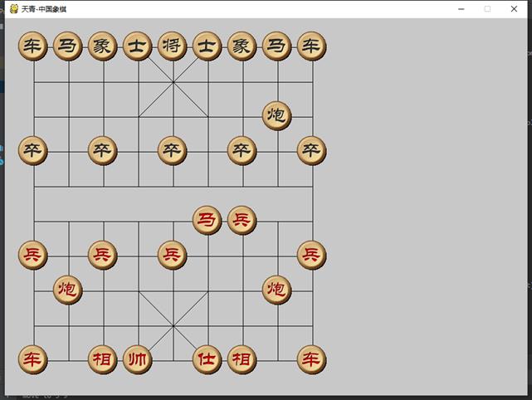Select black elephant 象 right of the general
Viewport: 532px width, 400px height.
click(x=242, y=46)
